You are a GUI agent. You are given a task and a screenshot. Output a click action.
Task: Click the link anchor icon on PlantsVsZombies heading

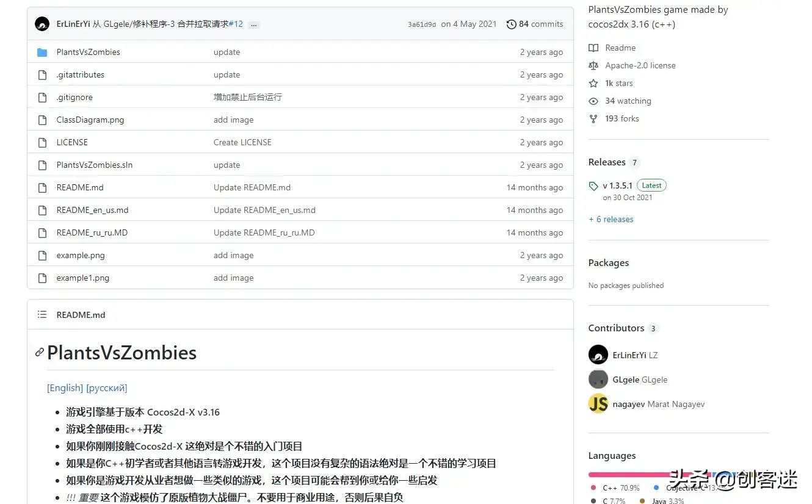tap(39, 353)
